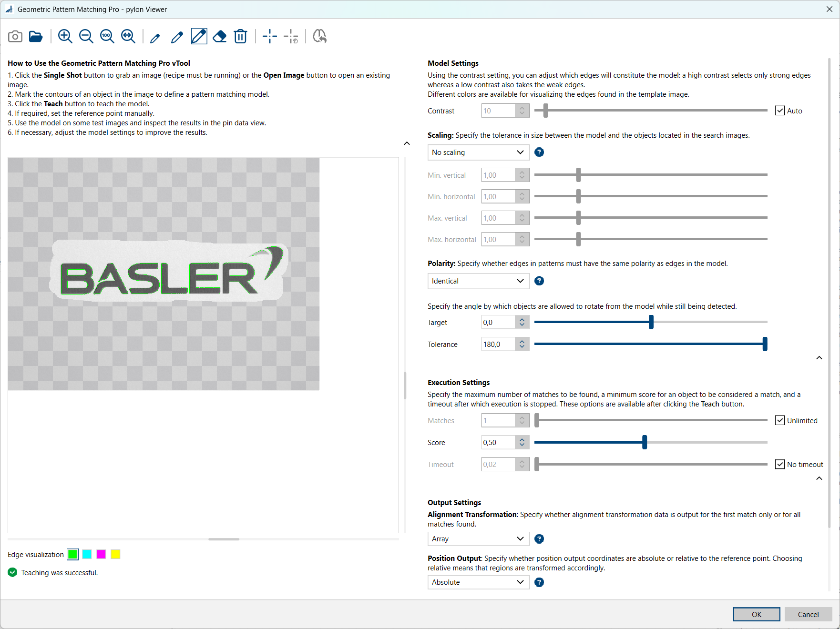Set the reference point with crosshair tool
Image resolution: width=840 pixels, height=629 pixels.
coord(270,36)
